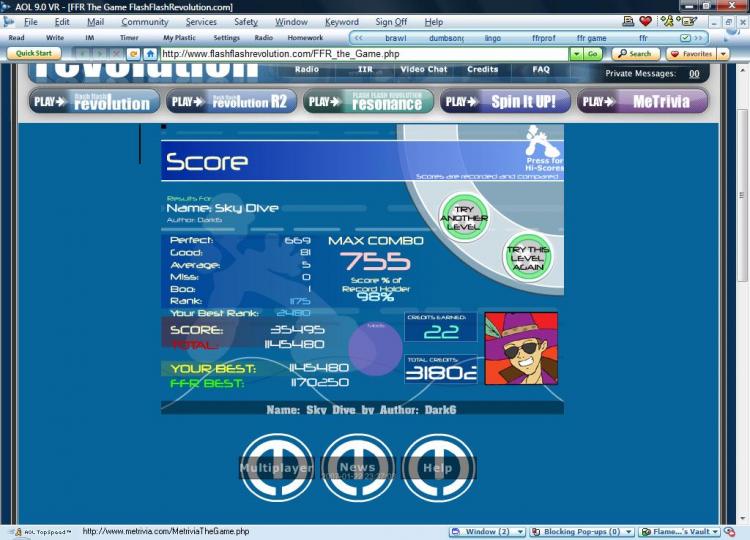Click the player avatar with purple hat

pyautogui.click(x=521, y=349)
